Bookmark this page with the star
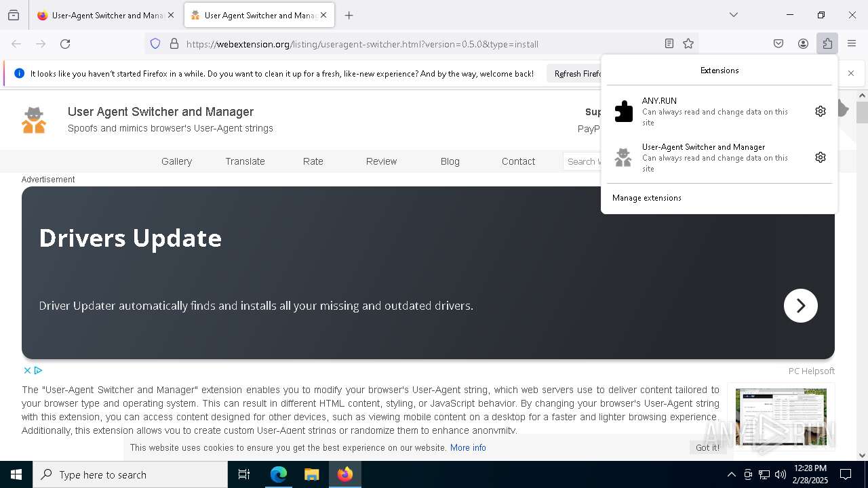The height and width of the screenshot is (488, 868). click(x=688, y=44)
